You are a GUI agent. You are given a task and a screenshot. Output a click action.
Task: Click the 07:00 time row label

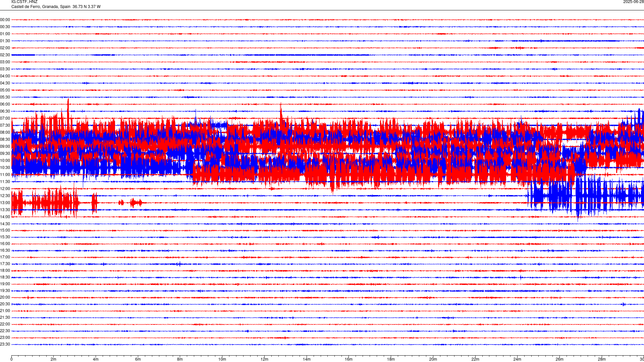pyautogui.click(x=5, y=118)
